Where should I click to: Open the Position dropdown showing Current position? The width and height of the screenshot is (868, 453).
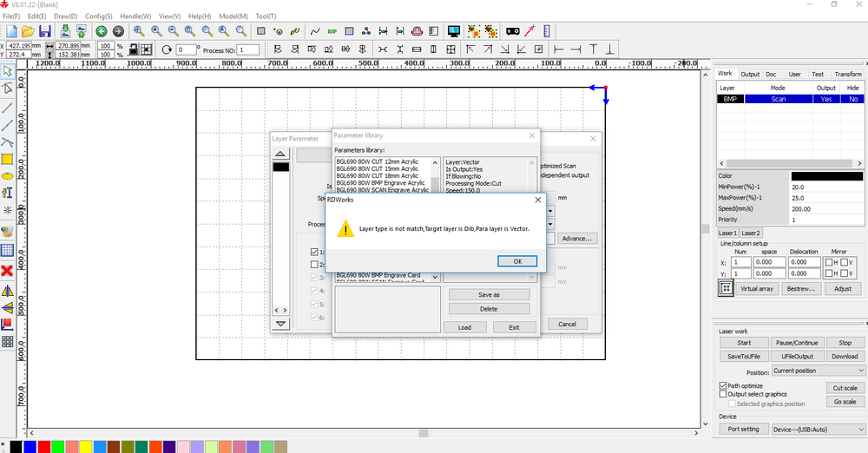[819, 371]
